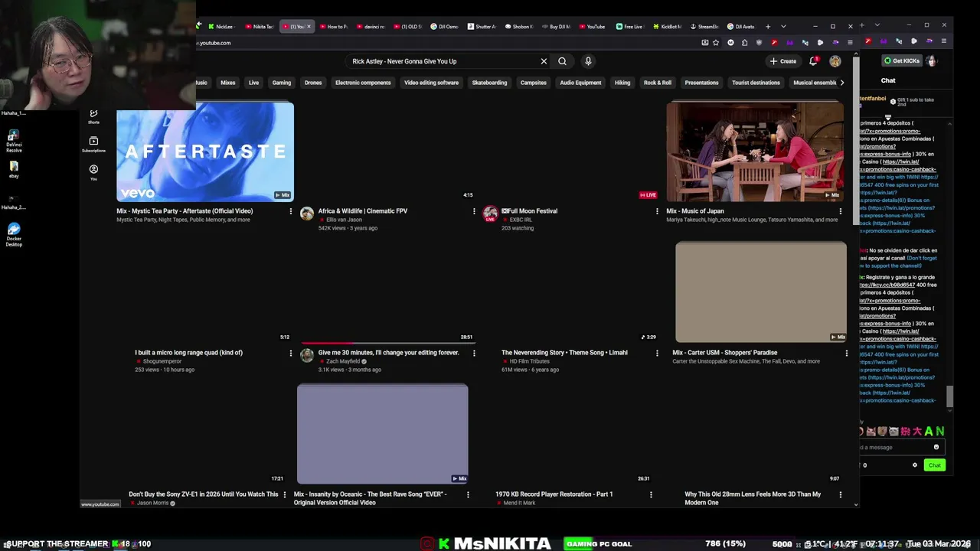Open the Shorts section in YouTube sidebar
The width and height of the screenshot is (980, 551).
pyautogui.click(x=93, y=116)
